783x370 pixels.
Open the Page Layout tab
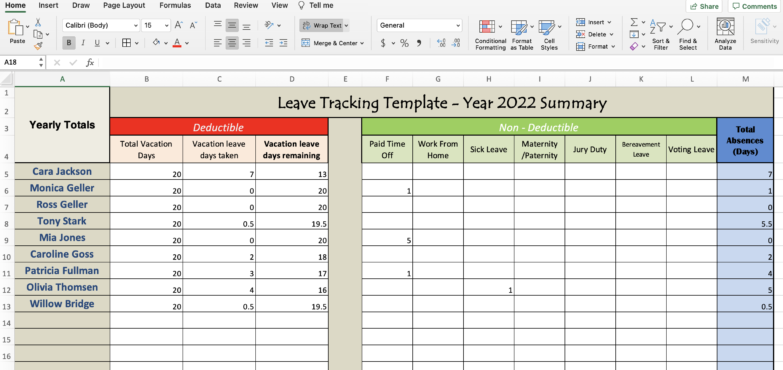(x=124, y=5)
